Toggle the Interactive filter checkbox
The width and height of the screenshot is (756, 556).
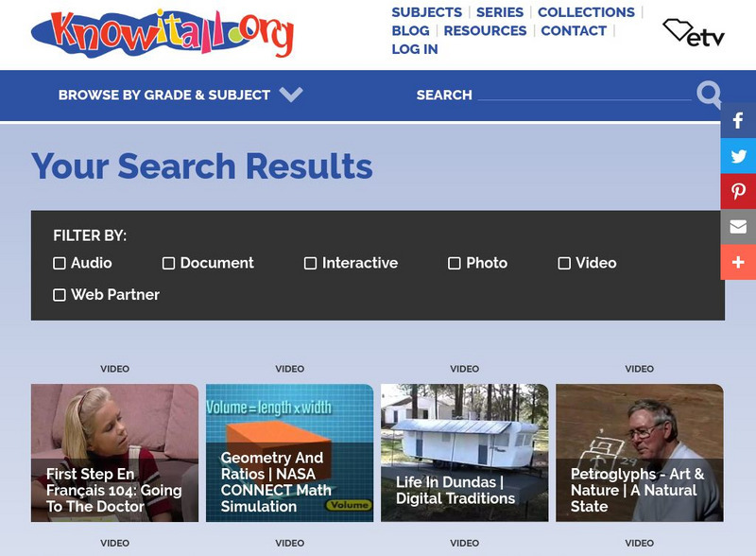coord(311,263)
